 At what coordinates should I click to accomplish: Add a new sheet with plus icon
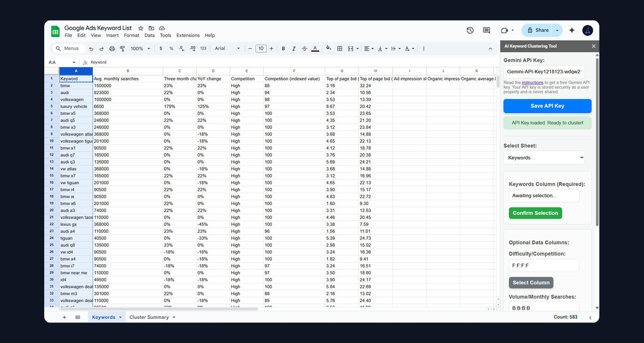64,317
